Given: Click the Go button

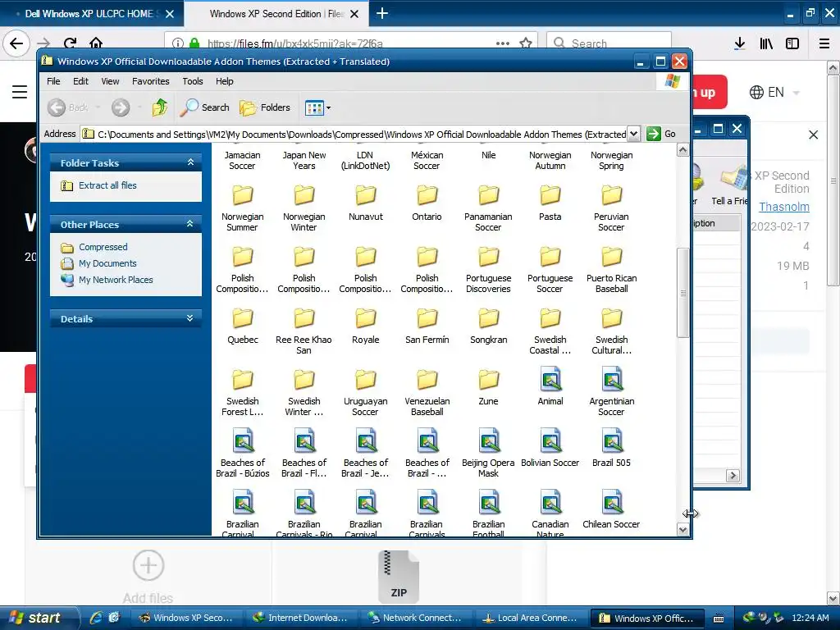Looking at the screenshot, I should (x=660, y=134).
